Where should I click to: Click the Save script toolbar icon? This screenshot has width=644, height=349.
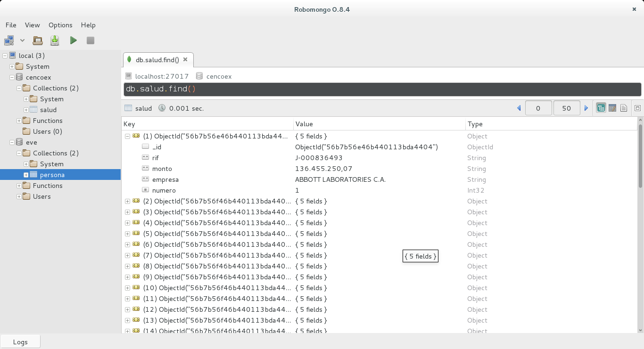(x=55, y=41)
